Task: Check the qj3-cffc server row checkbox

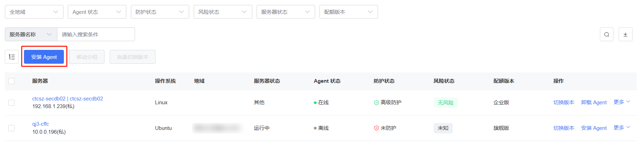Action: coord(11,128)
